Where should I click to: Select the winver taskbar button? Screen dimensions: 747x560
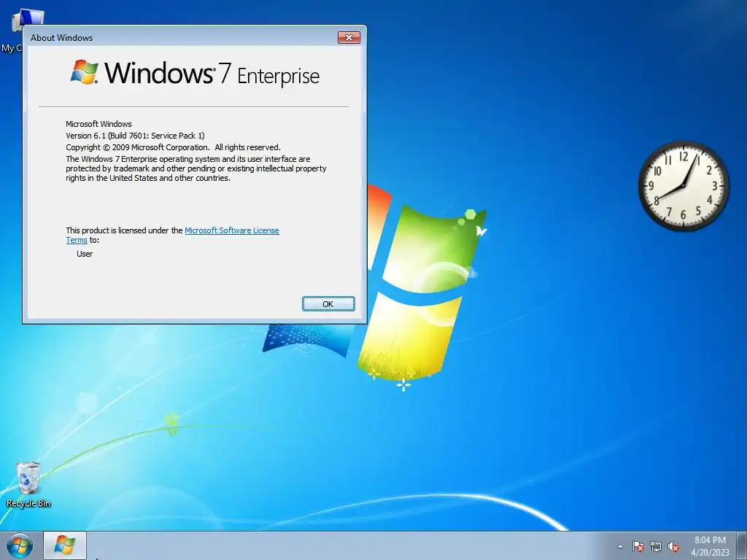coord(65,545)
